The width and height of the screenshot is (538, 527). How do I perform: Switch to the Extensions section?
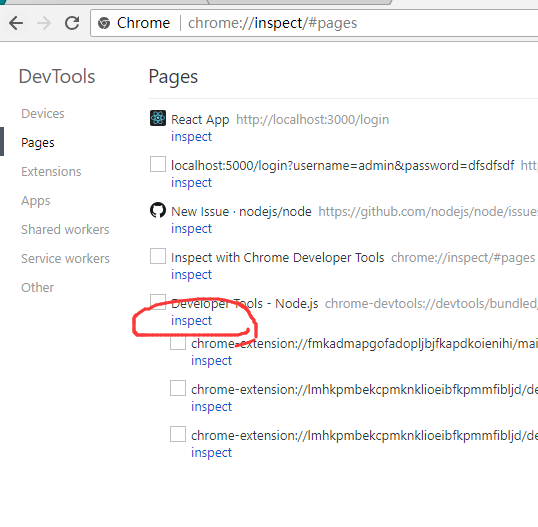(51, 172)
